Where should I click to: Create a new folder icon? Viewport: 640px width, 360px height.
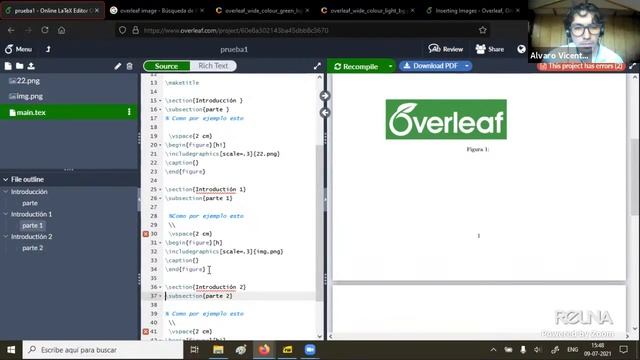(x=19, y=66)
